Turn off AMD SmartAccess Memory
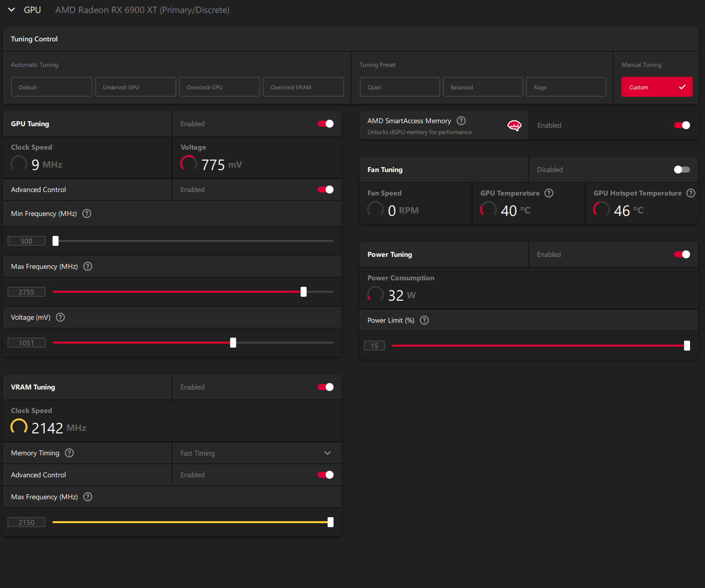705x588 pixels. 682,125
